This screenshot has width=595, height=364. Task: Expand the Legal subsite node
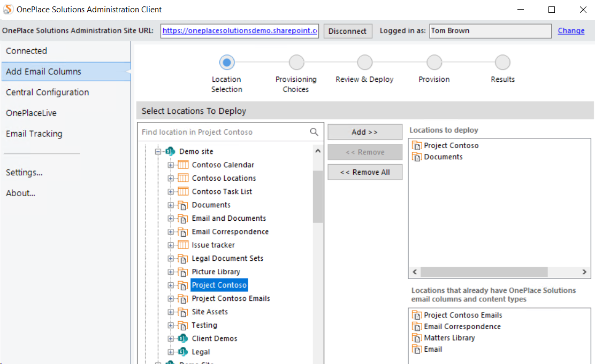(171, 352)
